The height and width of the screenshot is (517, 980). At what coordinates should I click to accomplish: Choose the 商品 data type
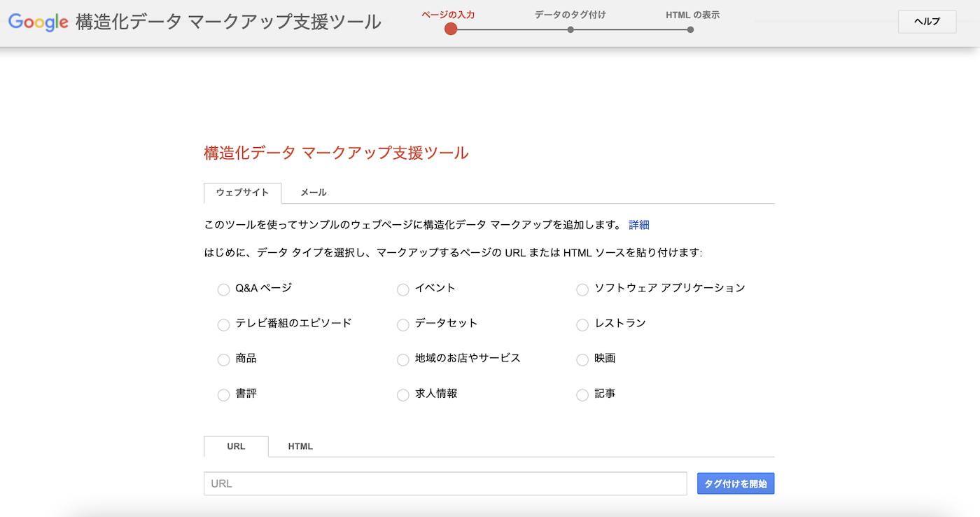pos(223,359)
